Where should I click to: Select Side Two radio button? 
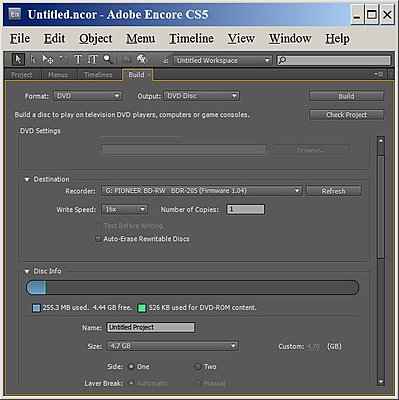(x=198, y=367)
